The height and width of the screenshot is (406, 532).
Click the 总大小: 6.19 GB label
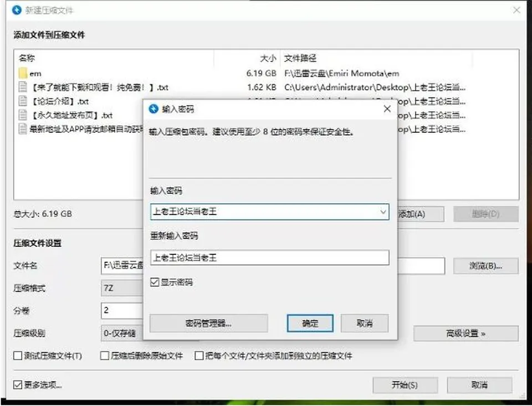(x=43, y=214)
